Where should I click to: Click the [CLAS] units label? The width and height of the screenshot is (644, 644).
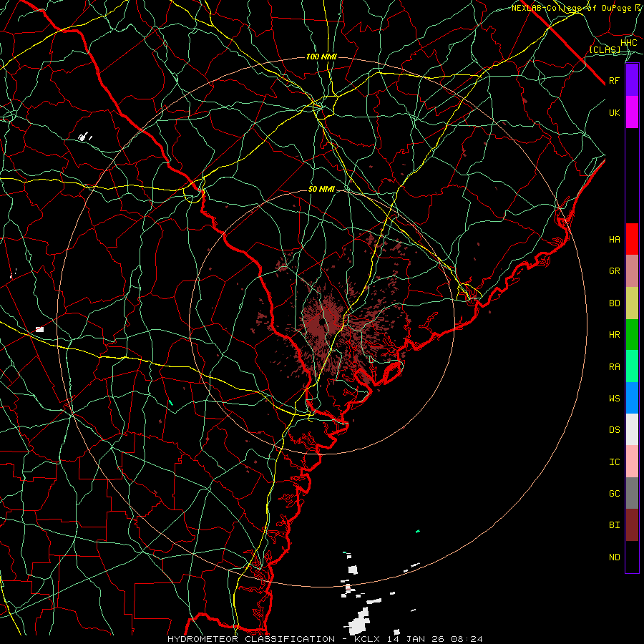605,50
